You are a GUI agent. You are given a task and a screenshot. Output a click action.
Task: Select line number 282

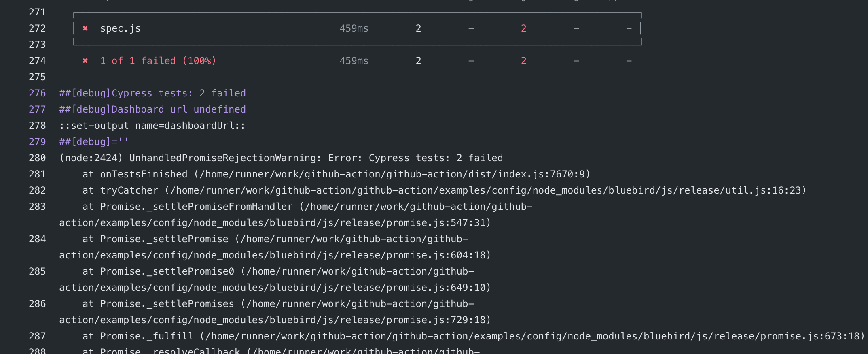37,190
